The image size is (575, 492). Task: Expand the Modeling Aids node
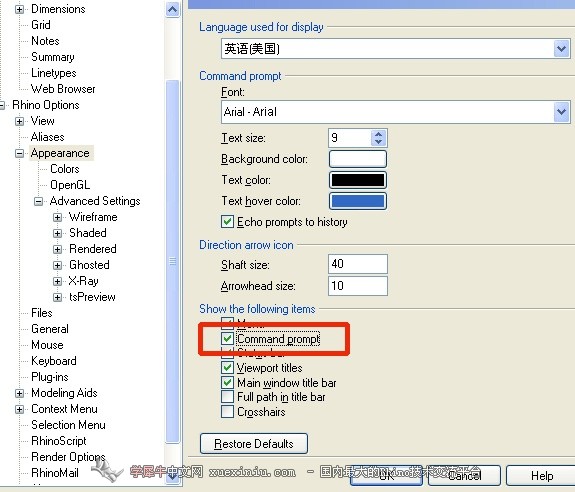pyautogui.click(x=19, y=393)
